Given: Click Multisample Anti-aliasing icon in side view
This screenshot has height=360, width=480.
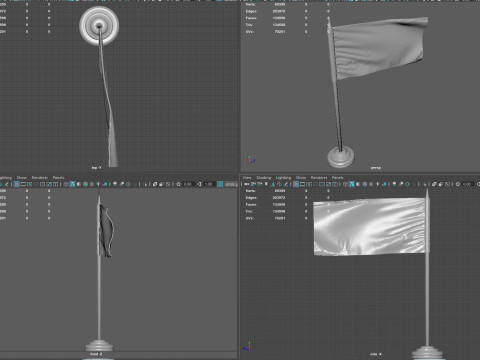Looking at the screenshot, I should 407,184.
